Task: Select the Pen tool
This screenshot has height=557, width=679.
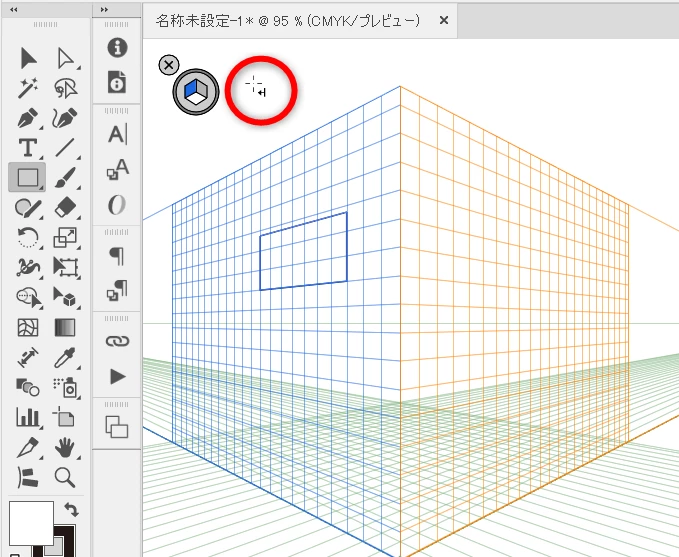Action: point(28,118)
